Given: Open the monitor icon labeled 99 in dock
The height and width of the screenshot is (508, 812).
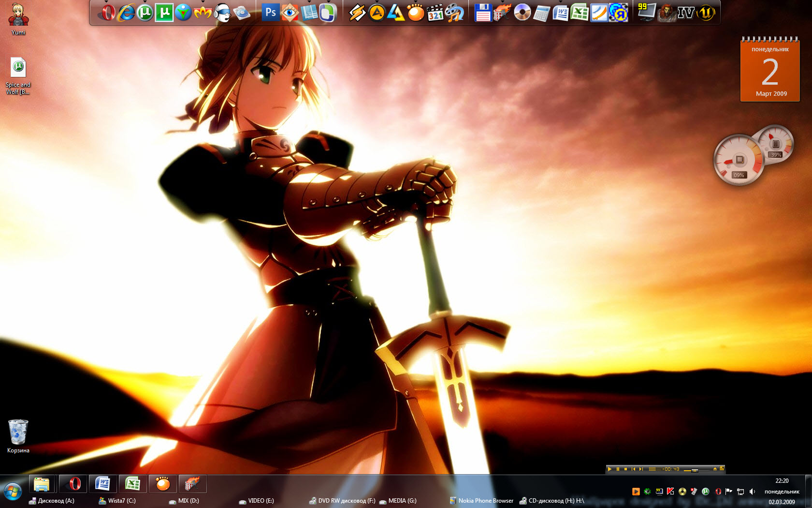Looking at the screenshot, I should click(646, 12).
